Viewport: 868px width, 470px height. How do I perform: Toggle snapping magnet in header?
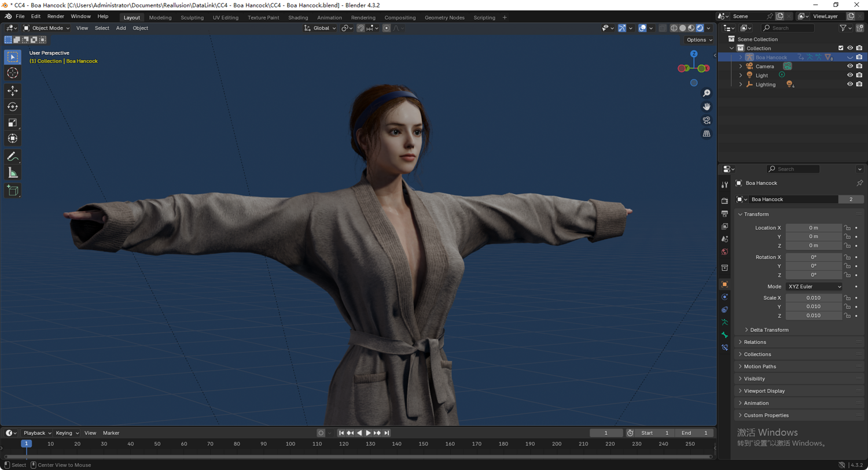[x=361, y=28]
